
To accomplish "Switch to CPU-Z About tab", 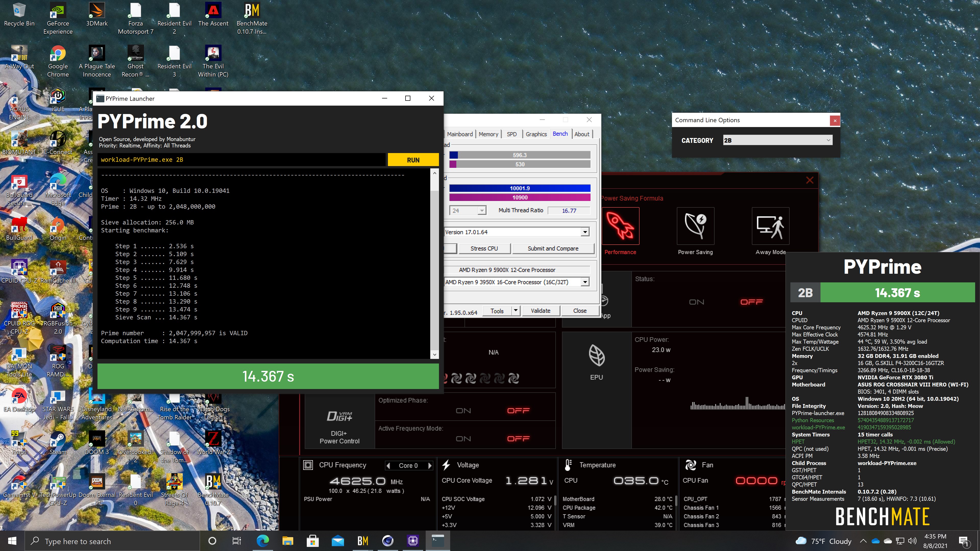I will [582, 134].
